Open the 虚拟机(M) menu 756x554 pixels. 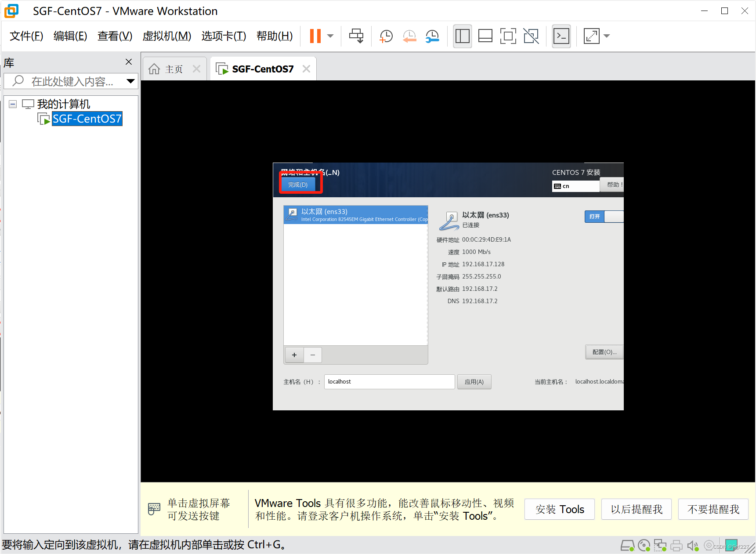(x=167, y=36)
